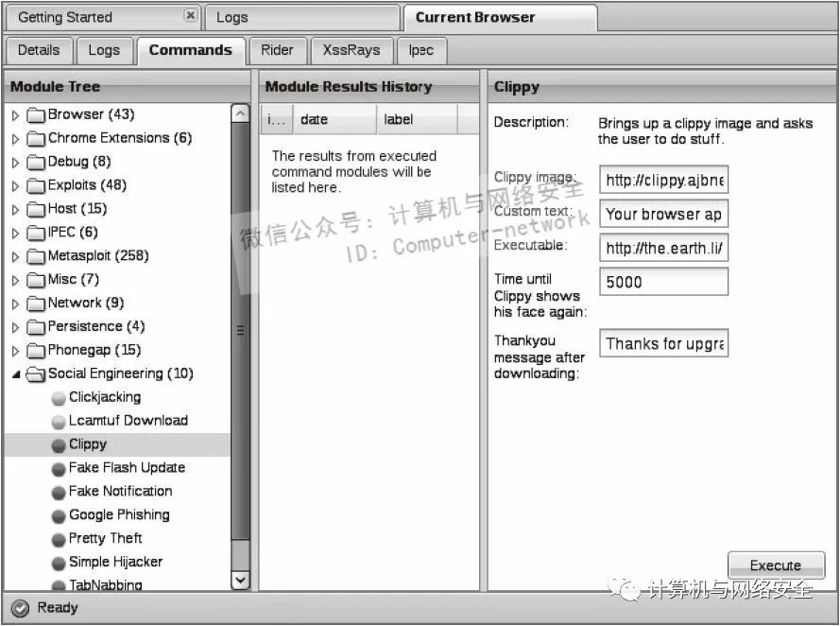Click the Clippy module status dot icon
Viewport: 840px width, 626px height.
pos(59,444)
